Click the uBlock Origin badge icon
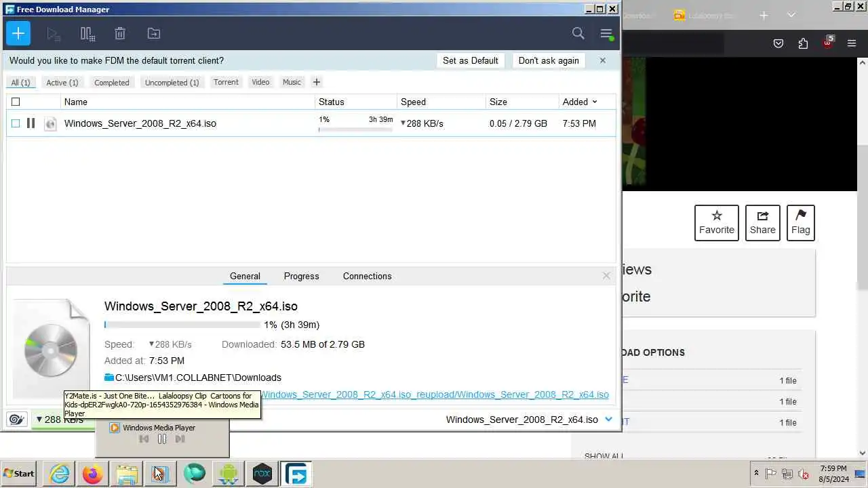The width and height of the screenshot is (868, 488). (x=827, y=43)
